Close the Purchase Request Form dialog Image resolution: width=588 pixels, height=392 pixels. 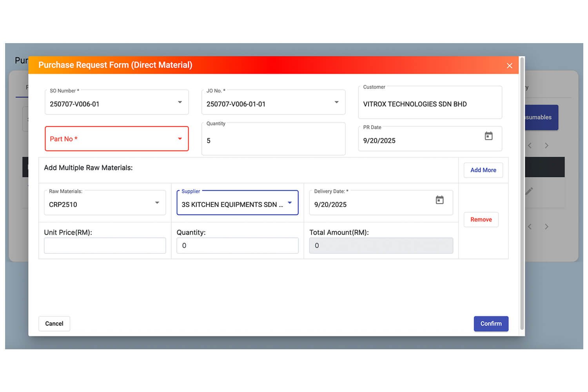click(509, 66)
